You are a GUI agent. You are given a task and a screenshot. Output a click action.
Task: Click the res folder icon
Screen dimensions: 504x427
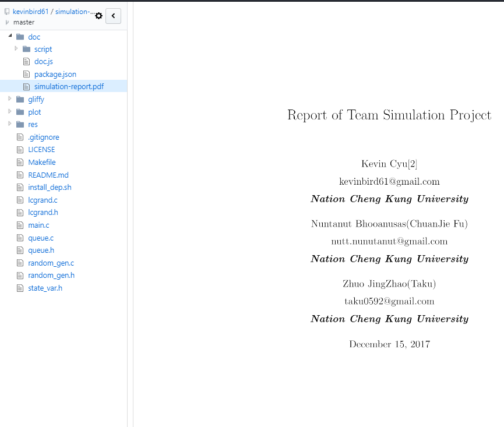[20, 124]
